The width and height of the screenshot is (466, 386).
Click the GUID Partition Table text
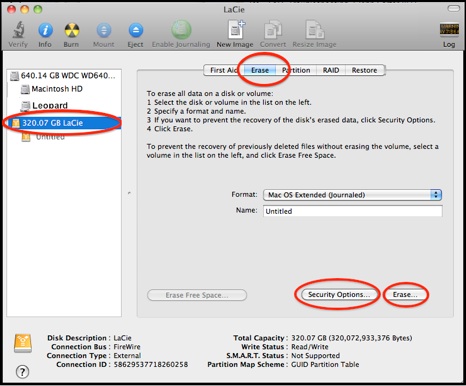click(325, 364)
